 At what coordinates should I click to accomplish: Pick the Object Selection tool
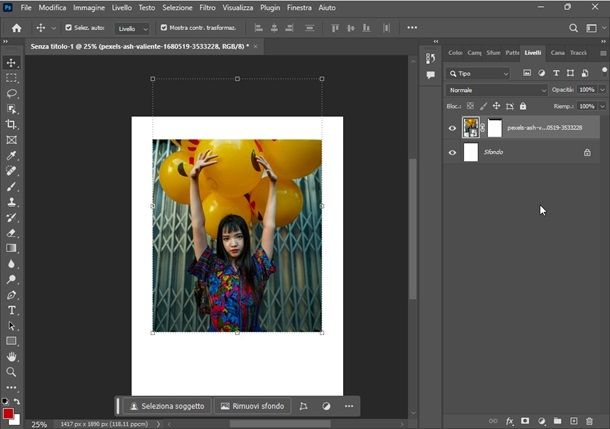click(x=11, y=109)
